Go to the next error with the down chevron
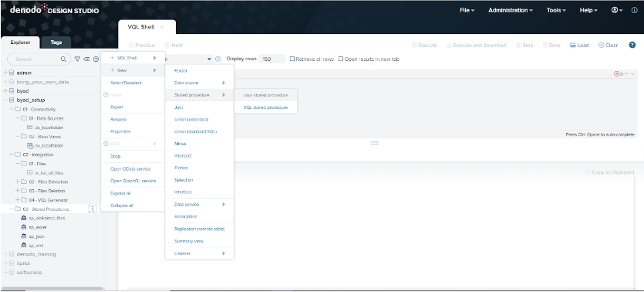 (x=632, y=74)
